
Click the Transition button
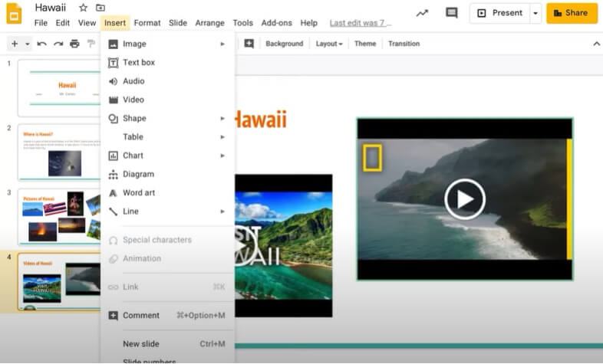click(x=404, y=44)
